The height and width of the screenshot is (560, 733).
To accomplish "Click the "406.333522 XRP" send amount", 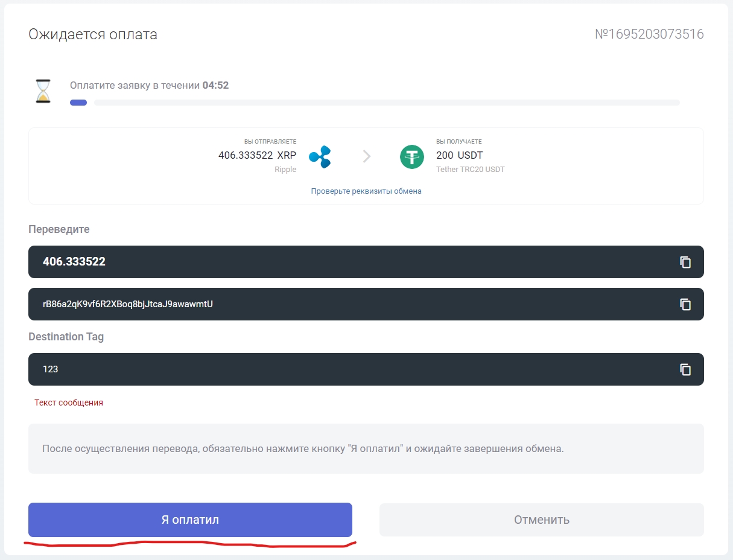I will [x=257, y=155].
